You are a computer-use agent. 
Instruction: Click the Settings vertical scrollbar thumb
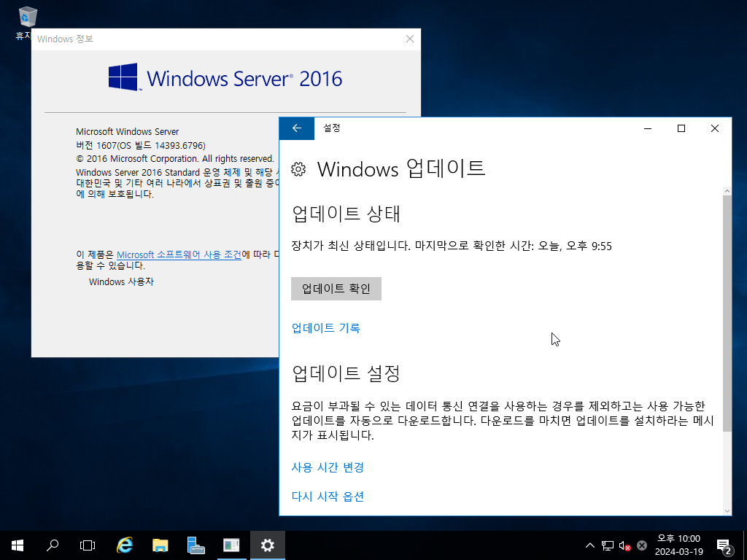point(727,314)
